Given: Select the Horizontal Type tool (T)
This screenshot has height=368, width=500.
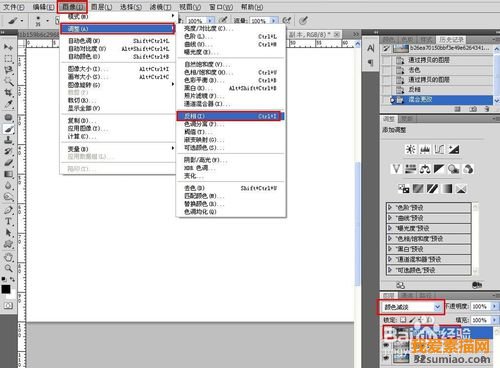Looking at the screenshot, I should (8, 221).
